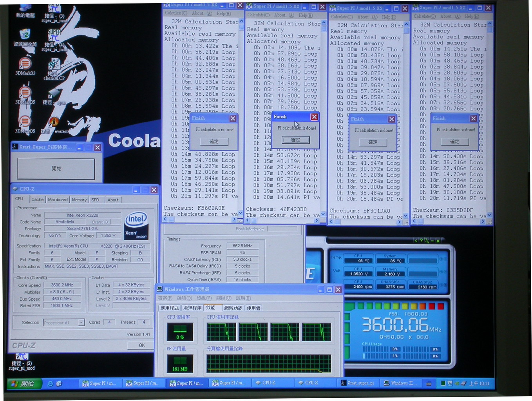Image resolution: width=532 pixels, height=401 pixels.
Task: Switch to the Mainboard tab in CPU-Z
Action: coord(58,200)
